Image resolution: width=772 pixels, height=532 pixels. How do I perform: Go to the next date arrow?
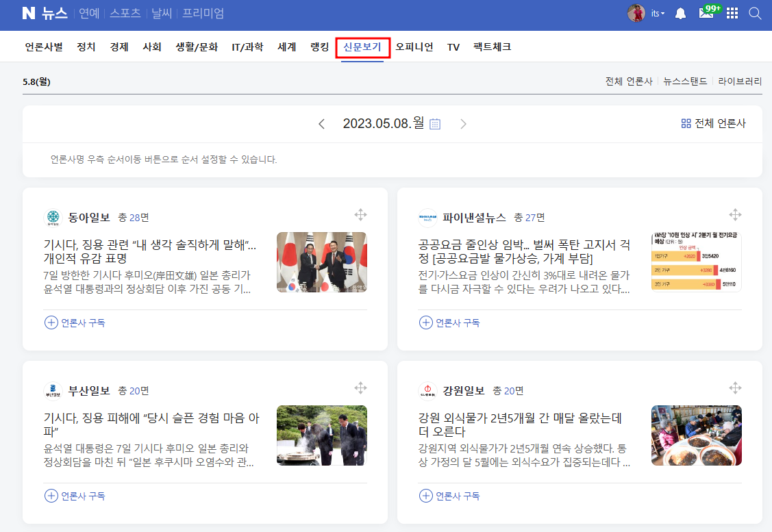tap(463, 124)
